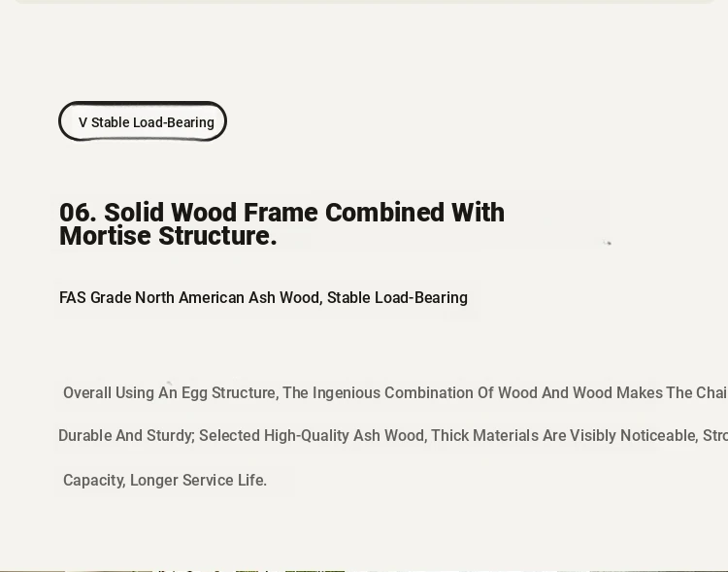Click 'Capacity, Longer Service Life.' line
This screenshot has width=728, height=572.
click(x=165, y=481)
